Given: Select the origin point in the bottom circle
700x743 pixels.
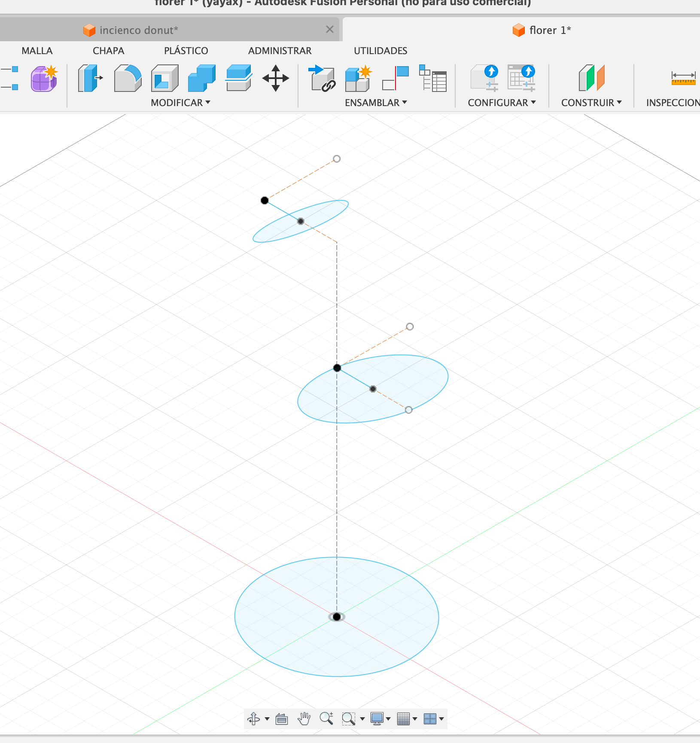Looking at the screenshot, I should pos(337,617).
